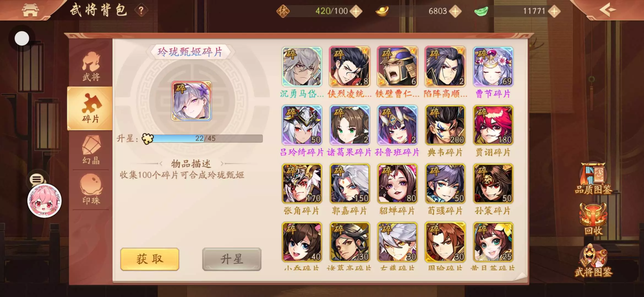Open 品质图鉴 quality codex
644x297 pixels.
point(593,178)
